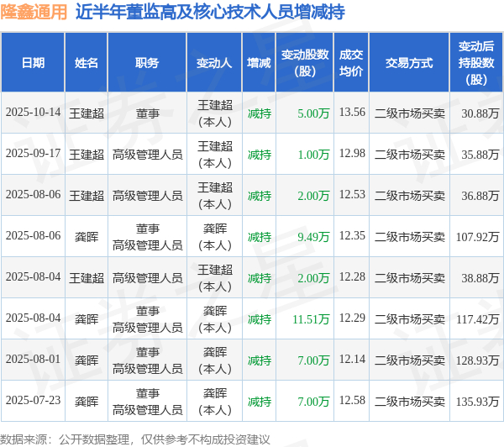Screen dimensions: 504x447
Task: Click the 11.51万 changed shares value
Action: (x=311, y=319)
